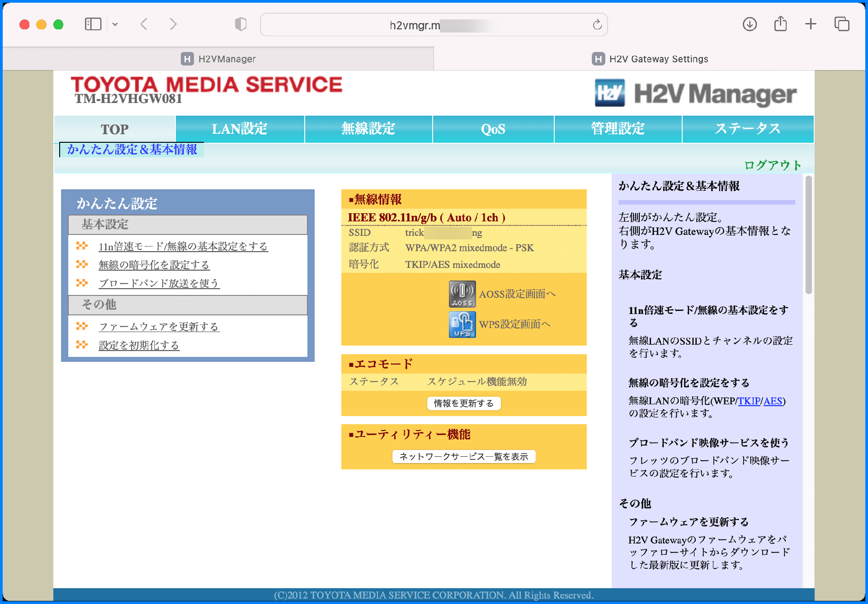Click the TKIP/AES mixedmode value

pos(453,265)
